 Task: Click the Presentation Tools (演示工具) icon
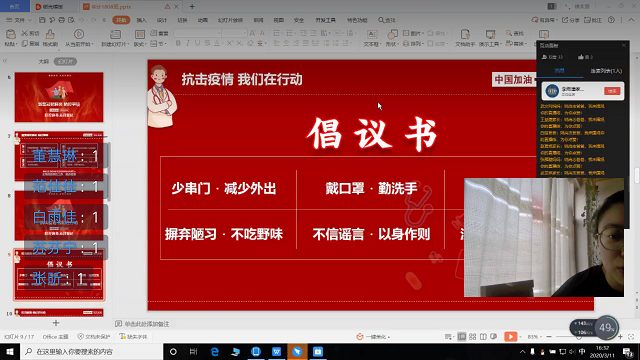pyautogui.click(x=490, y=34)
